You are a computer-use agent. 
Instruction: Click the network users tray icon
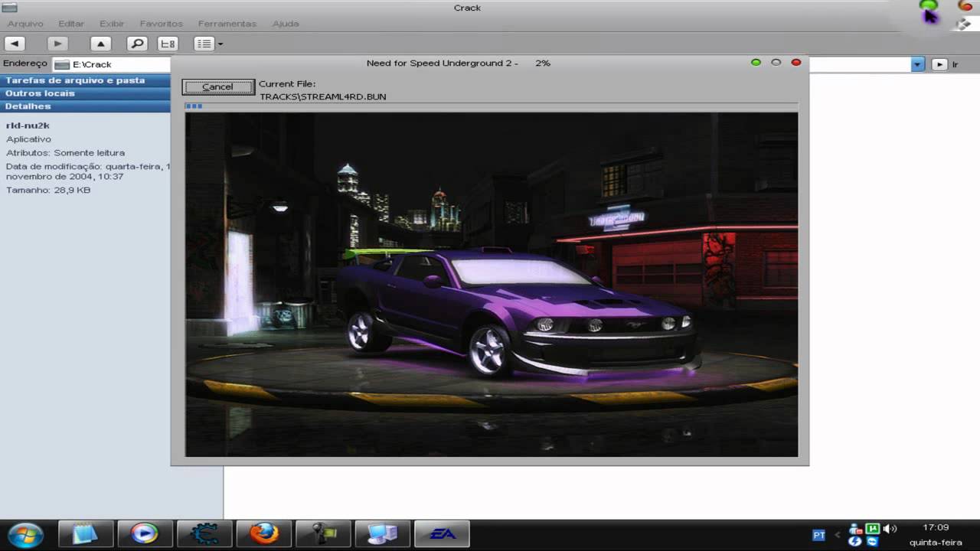pos(855,528)
